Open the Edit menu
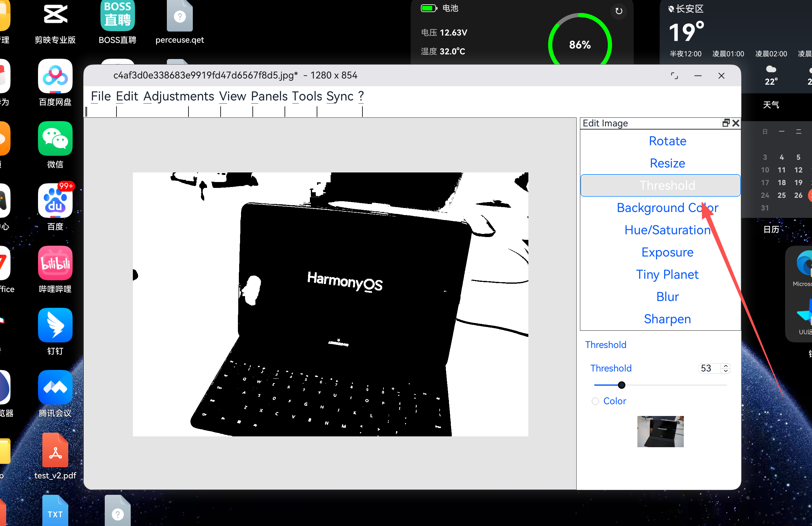This screenshot has height=526, width=812. click(127, 96)
